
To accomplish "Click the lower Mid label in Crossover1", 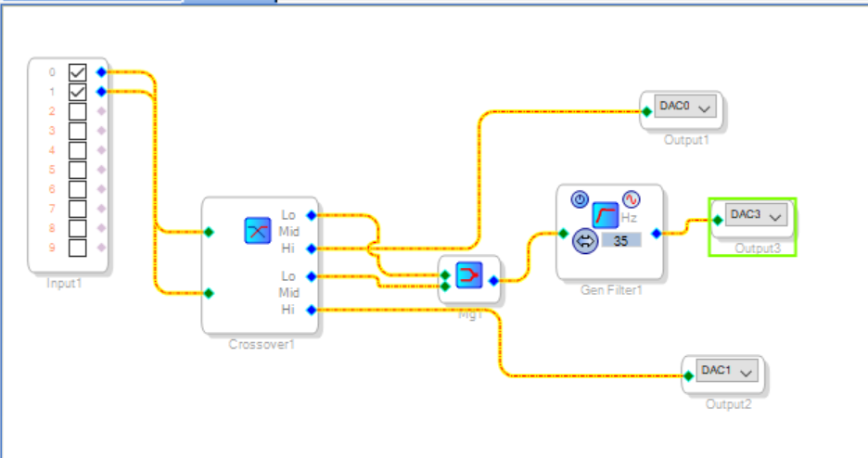I will click(289, 293).
